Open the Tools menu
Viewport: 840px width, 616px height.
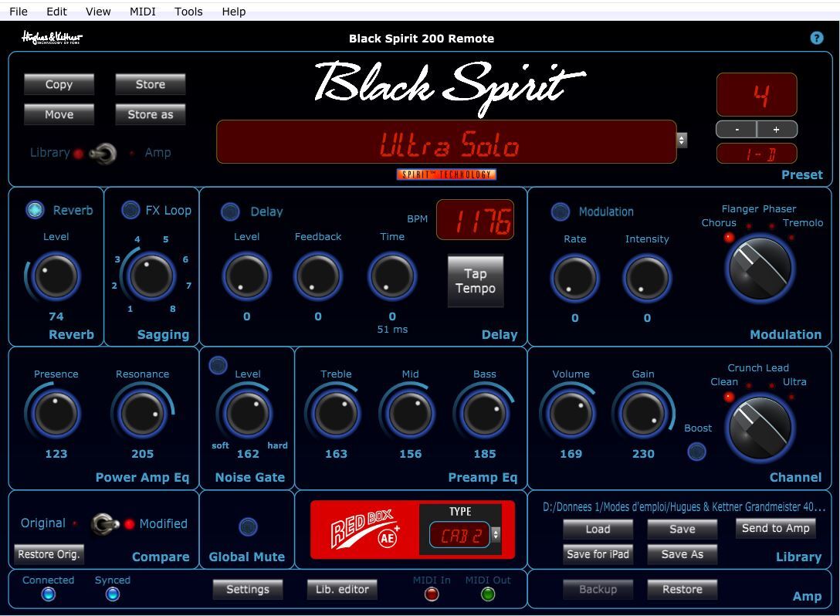pyautogui.click(x=188, y=12)
